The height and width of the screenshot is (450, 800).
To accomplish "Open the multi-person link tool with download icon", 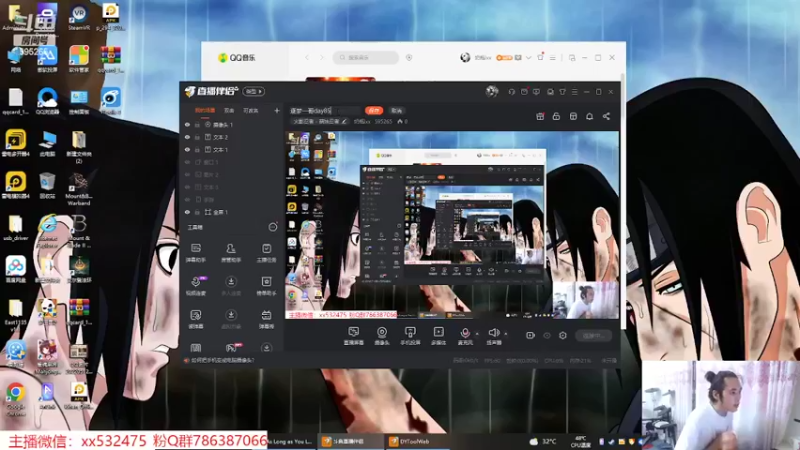I will (231, 286).
